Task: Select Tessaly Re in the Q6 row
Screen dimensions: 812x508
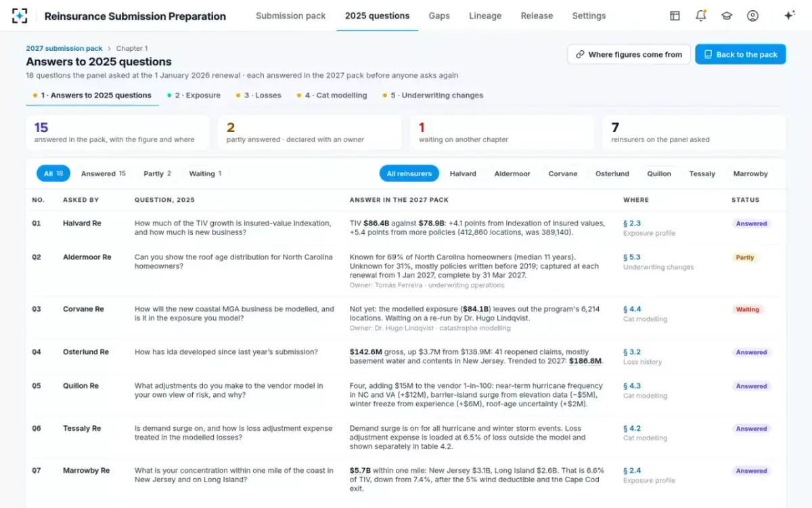Action: click(82, 428)
